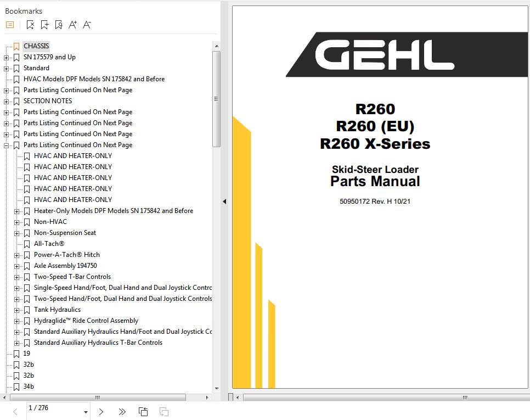
Task: Click bookmarks horizontal scrollbar thumb
Action: tap(98, 397)
